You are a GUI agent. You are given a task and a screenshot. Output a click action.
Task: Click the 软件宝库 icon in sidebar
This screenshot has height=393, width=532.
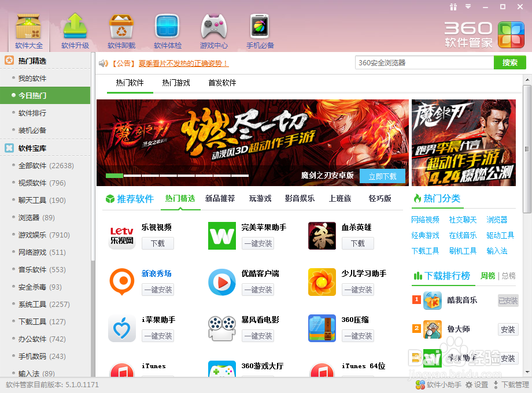pyautogui.click(x=9, y=148)
